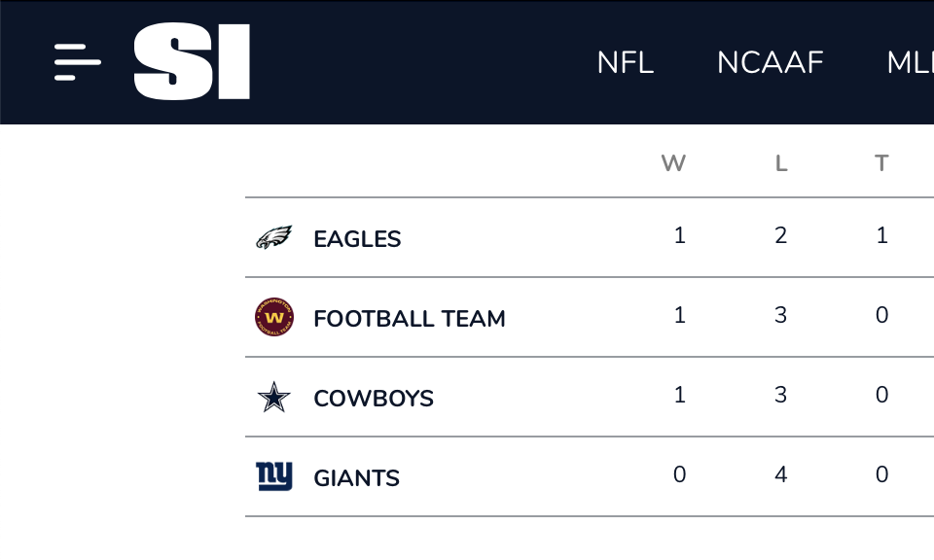The height and width of the screenshot is (560, 934).
Task: Click the Giants NY logo
Action: pos(273,476)
